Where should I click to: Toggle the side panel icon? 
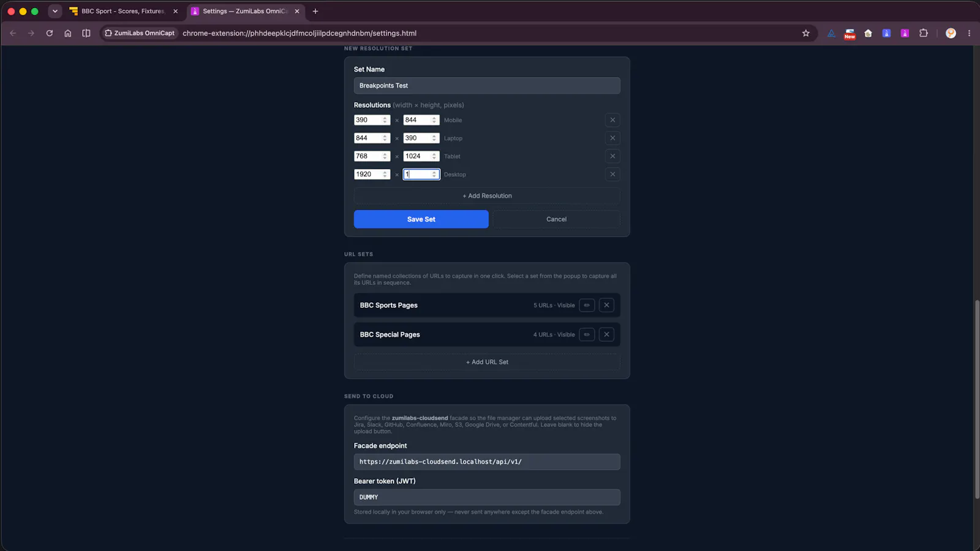pyautogui.click(x=86, y=33)
